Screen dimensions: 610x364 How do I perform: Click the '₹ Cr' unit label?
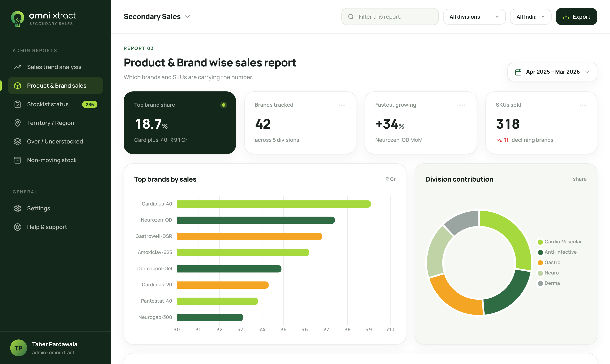point(391,179)
